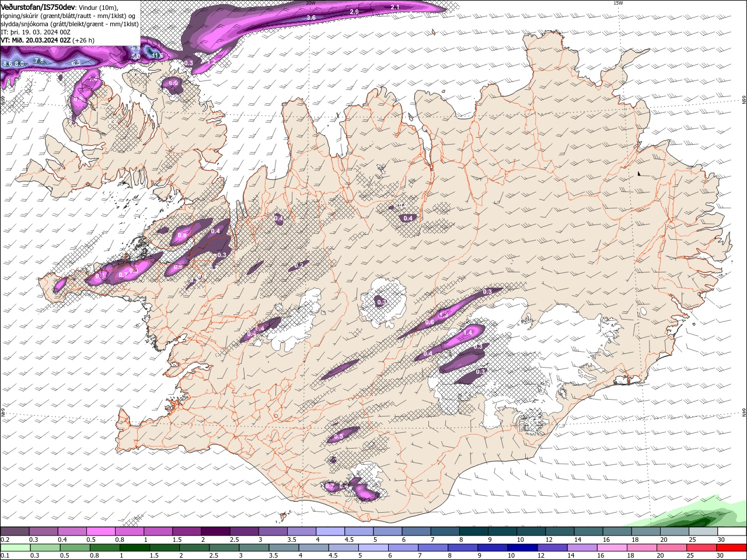Click the white final swatch of the snow legend
The image size is (747, 560).
click(731, 531)
